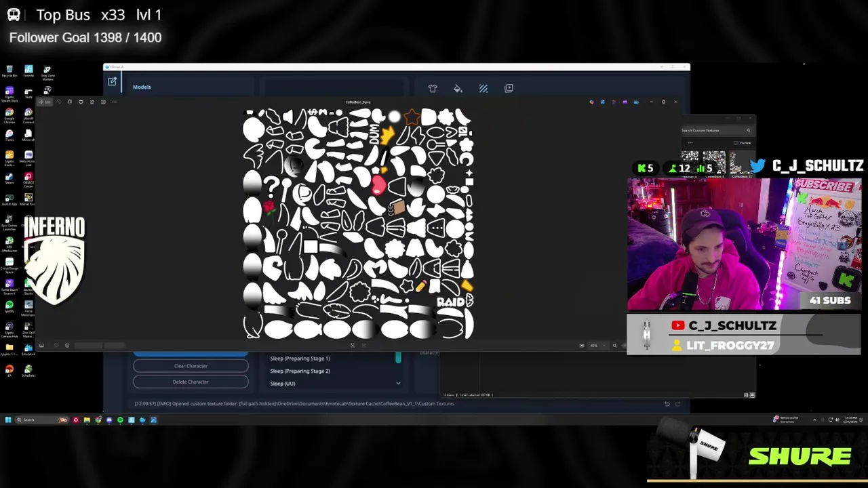Image resolution: width=868 pixels, height=488 pixels.
Task: Select Sleep (Preparing Stage 1) in list
Action: click(300, 359)
